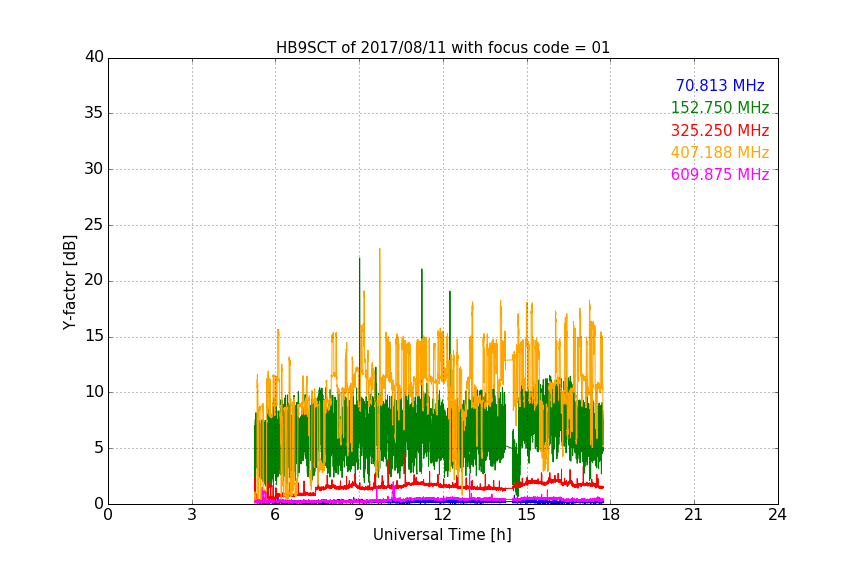Select the 152.750 MHz legend label

[720, 107]
